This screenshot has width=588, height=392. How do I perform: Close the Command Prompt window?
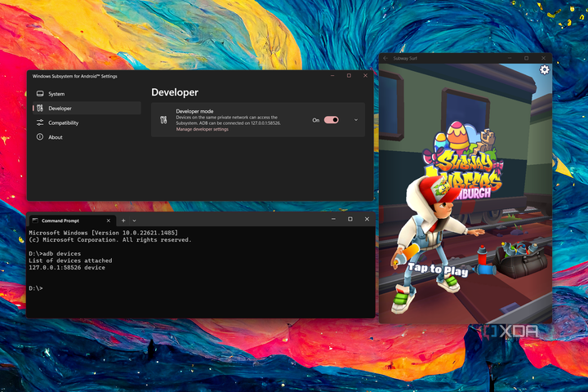coord(367,219)
